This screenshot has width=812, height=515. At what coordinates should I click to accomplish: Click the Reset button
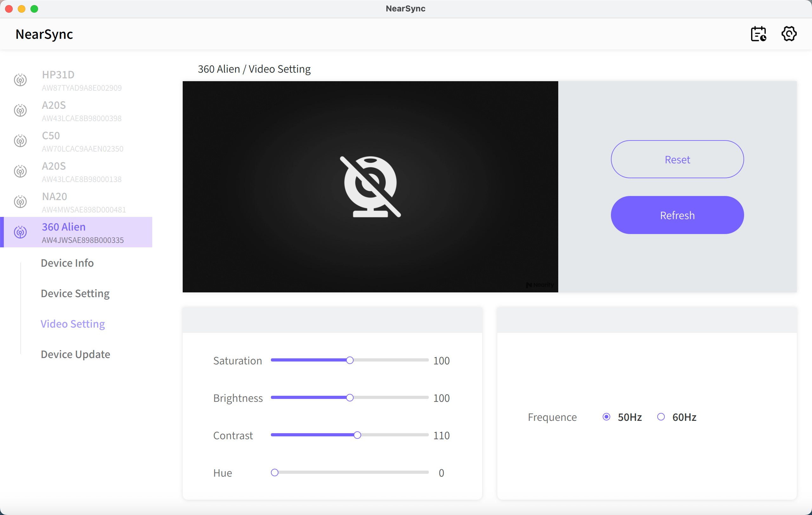click(x=677, y=160)
